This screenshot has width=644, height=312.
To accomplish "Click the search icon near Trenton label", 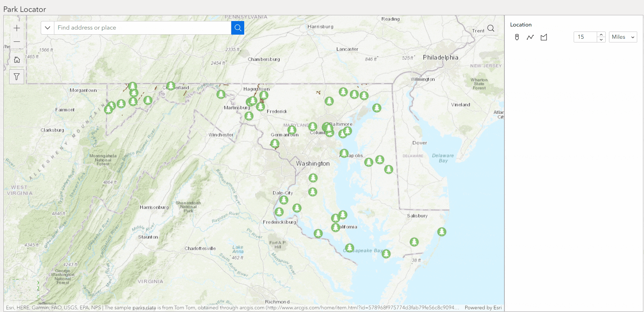I will click(x=490, y=28).
